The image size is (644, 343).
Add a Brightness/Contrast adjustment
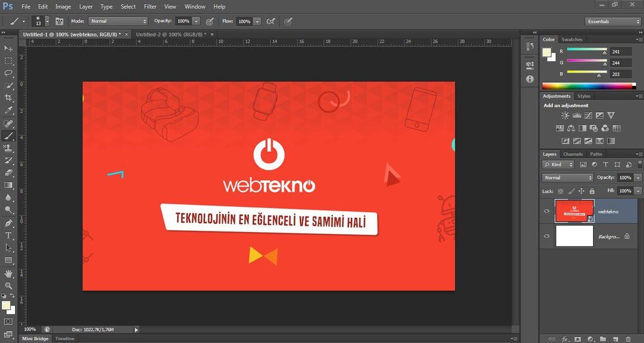click(565, 115)
